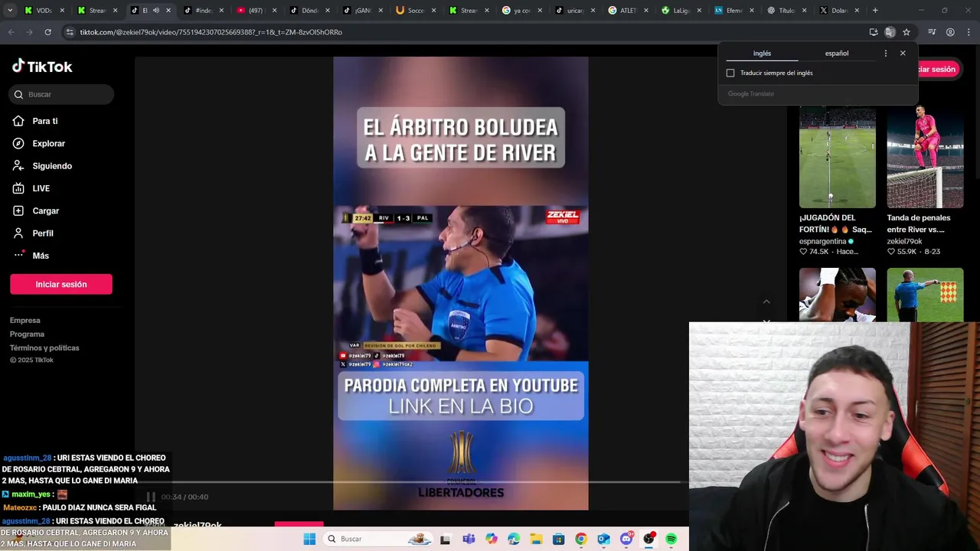
Task: Open the tab search dropdown arrow
Action: click(10, 11)
